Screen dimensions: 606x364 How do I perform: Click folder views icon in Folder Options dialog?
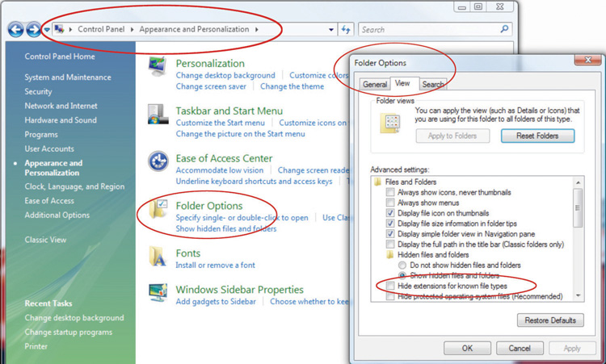(x=390, y=123)
